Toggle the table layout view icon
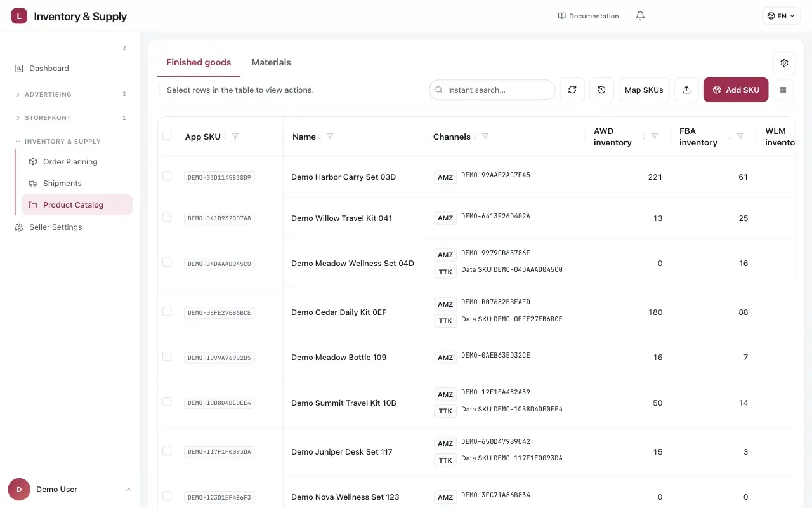This screenshot has width=812, height=508. [x=783, y=90]
